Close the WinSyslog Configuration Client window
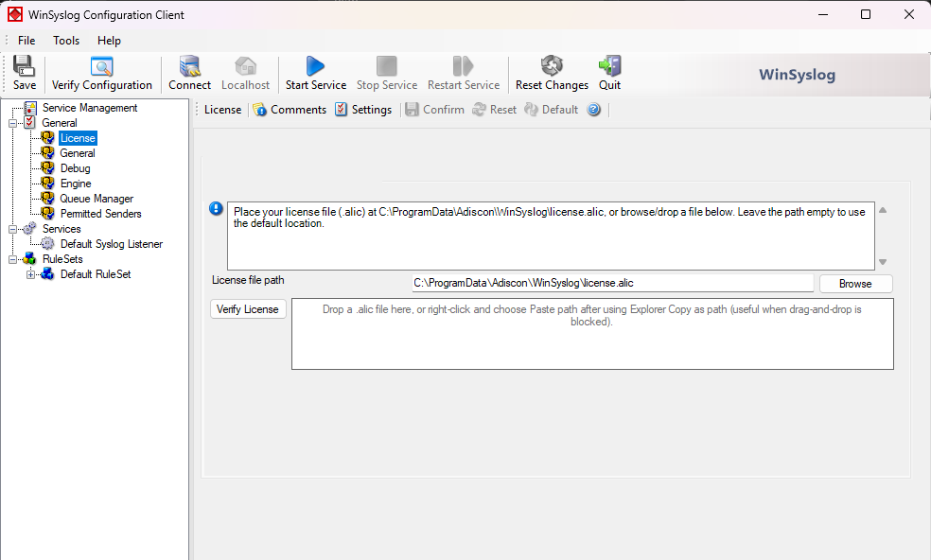931x560 pixels. [909, 14]
